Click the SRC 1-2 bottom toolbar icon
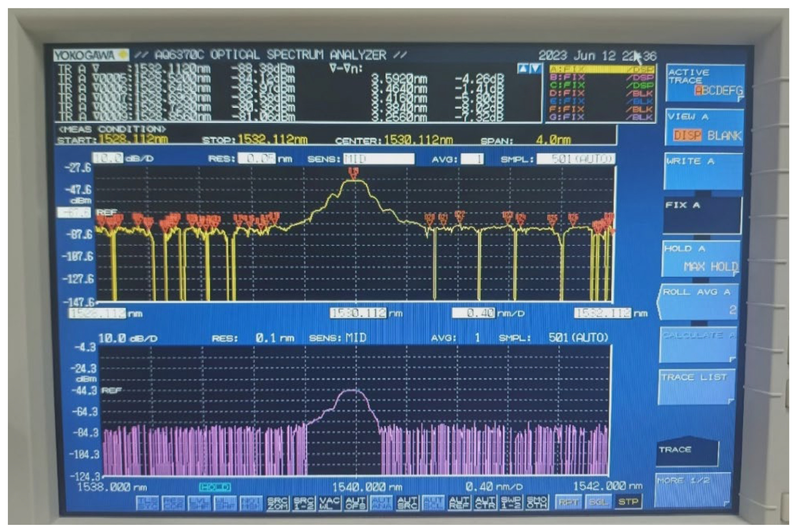 303,503
